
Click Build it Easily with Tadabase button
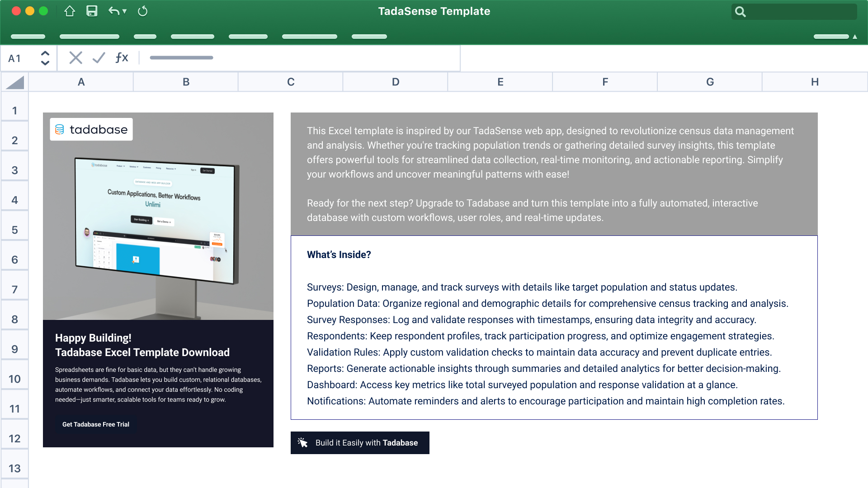[360, 443]
